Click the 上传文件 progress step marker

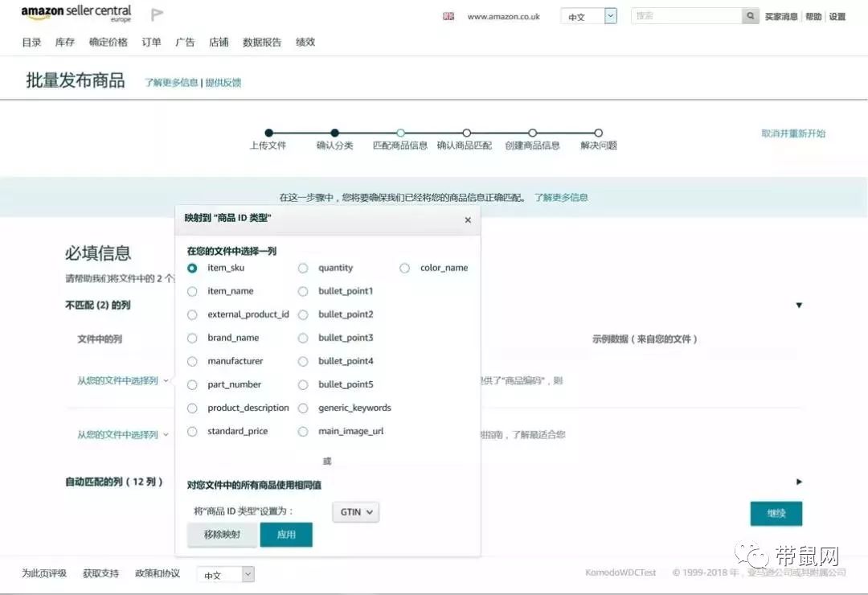268,133
